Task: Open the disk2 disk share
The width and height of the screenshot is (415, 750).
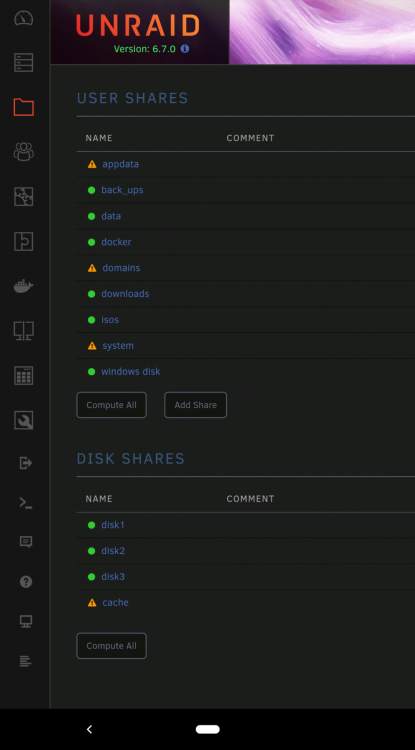Action: tap(113, 551)
